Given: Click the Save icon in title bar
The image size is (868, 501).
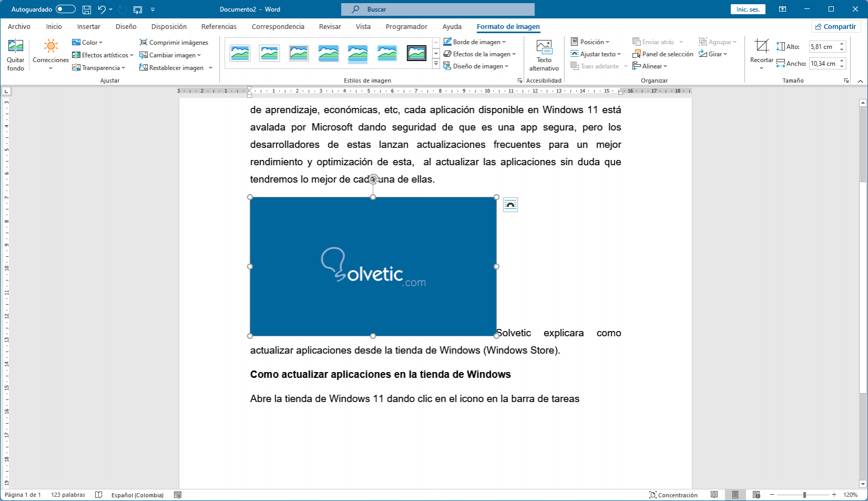Looking at the screenshot, I should pos(87,9).
